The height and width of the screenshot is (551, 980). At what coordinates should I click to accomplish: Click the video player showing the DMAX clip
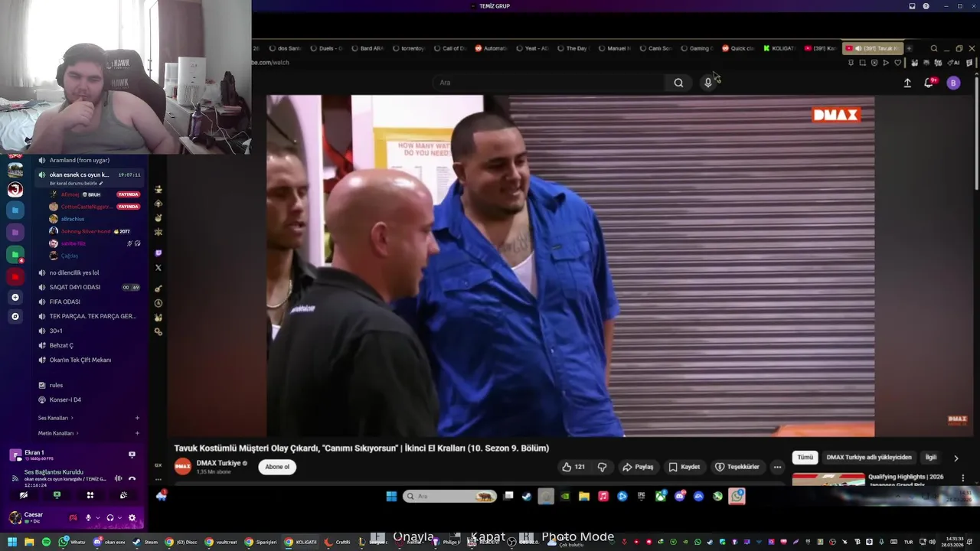click(x=570, y=266)
